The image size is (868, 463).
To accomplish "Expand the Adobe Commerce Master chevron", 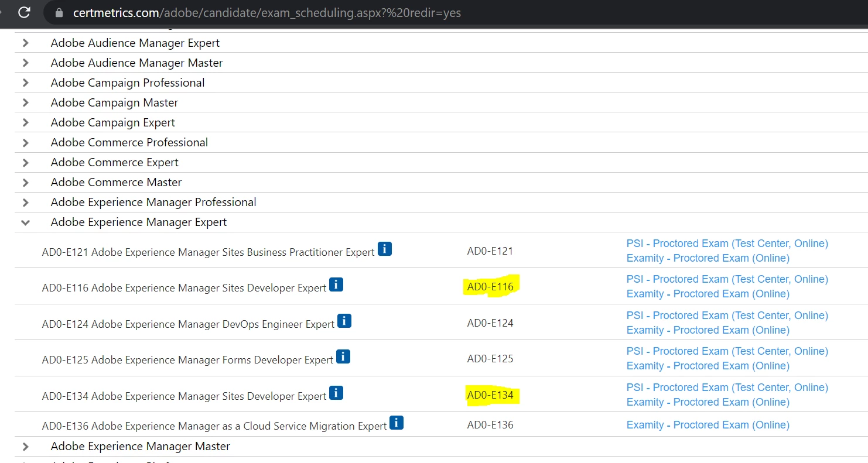I will [25, 182].
